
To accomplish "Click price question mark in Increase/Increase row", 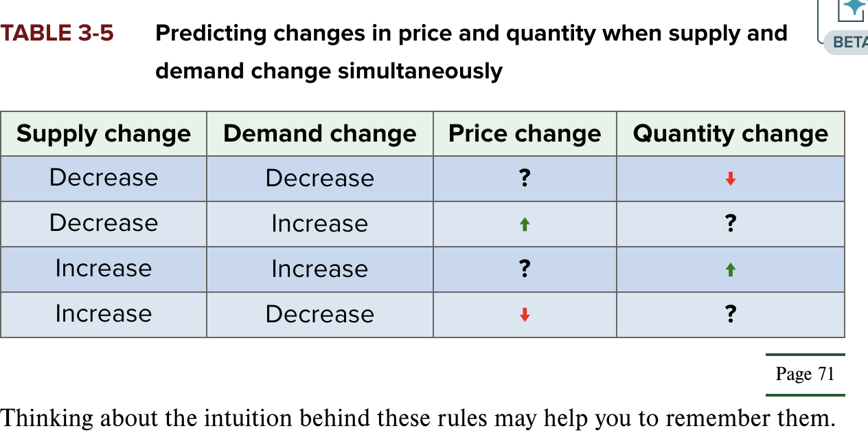I will pyautogui.click(x=525, y=269).
